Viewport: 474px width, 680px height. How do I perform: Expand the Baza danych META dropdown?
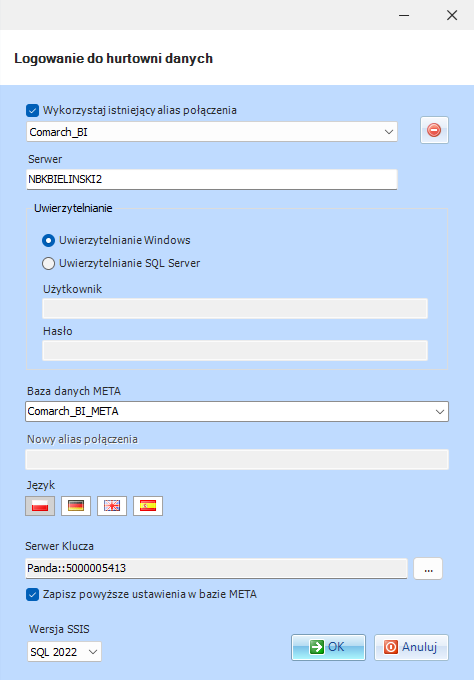coord(237,411)
